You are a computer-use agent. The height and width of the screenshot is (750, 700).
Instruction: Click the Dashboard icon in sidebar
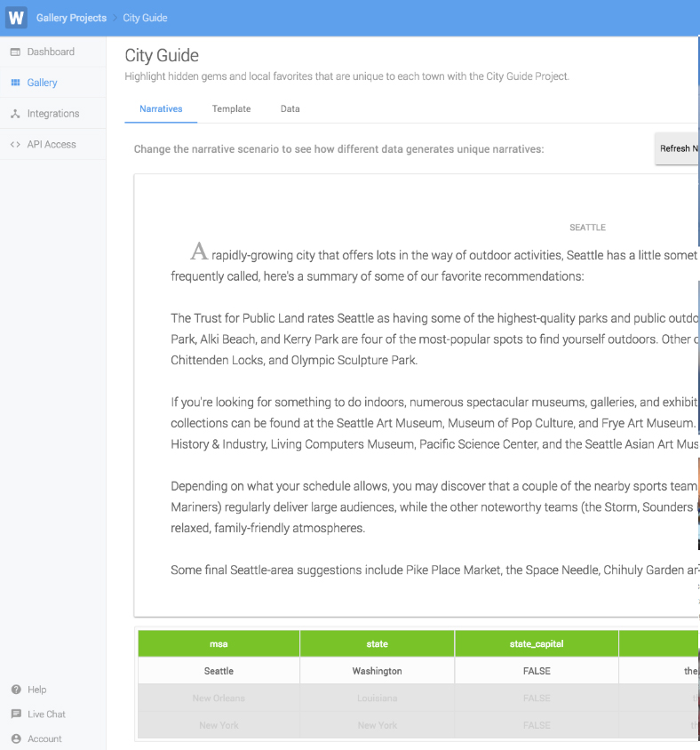[15, 52]
